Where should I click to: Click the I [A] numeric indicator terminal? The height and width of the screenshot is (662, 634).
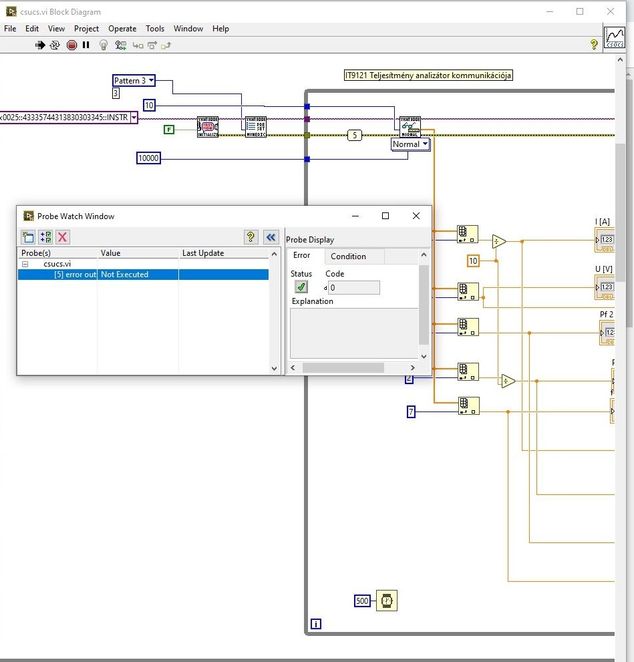(604, 240)
